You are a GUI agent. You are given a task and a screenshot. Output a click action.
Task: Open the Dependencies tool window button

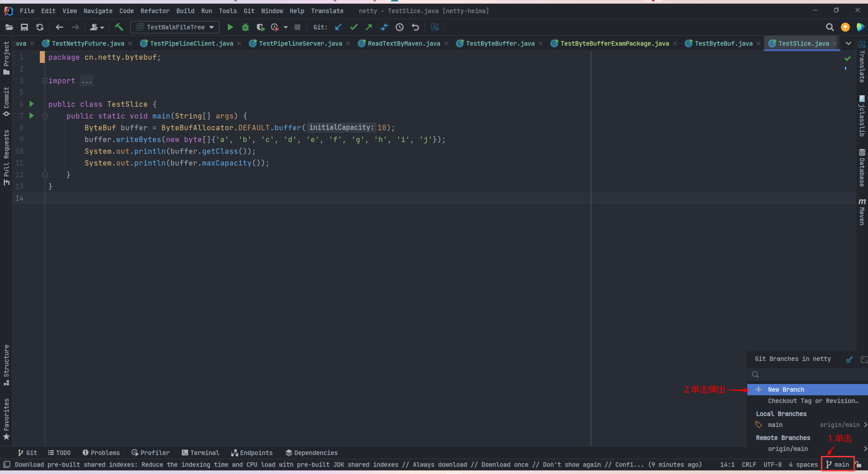click(x=311, y=453)
